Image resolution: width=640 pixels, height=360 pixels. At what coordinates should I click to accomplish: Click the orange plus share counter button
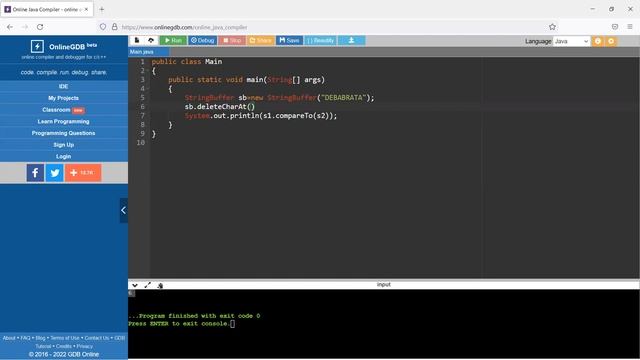(x=83, y=173)
